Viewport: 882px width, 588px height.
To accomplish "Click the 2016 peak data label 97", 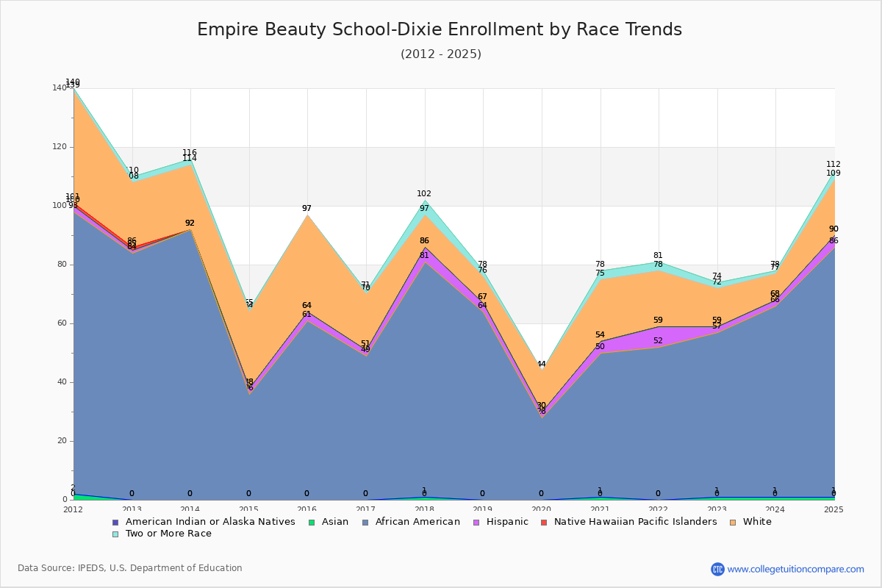I will (x=306, y=209).
